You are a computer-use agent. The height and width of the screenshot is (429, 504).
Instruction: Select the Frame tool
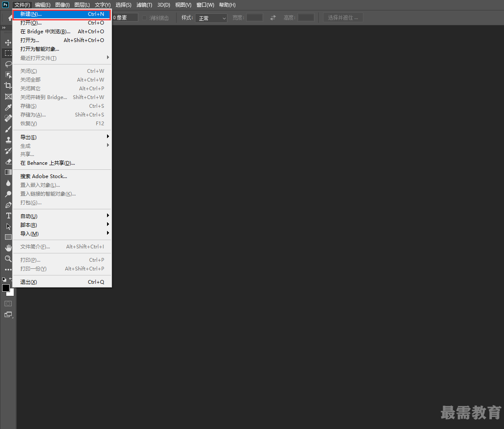(x=8, y=97)
